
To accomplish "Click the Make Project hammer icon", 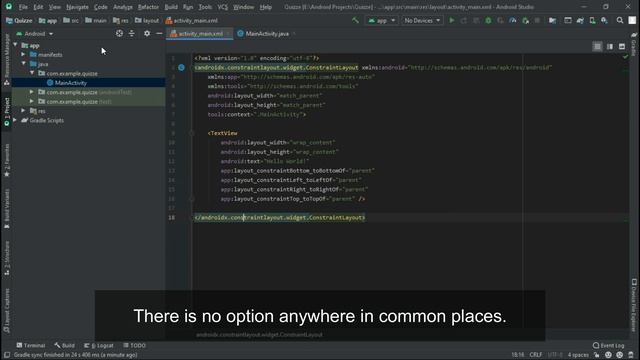I will [356, 20].
